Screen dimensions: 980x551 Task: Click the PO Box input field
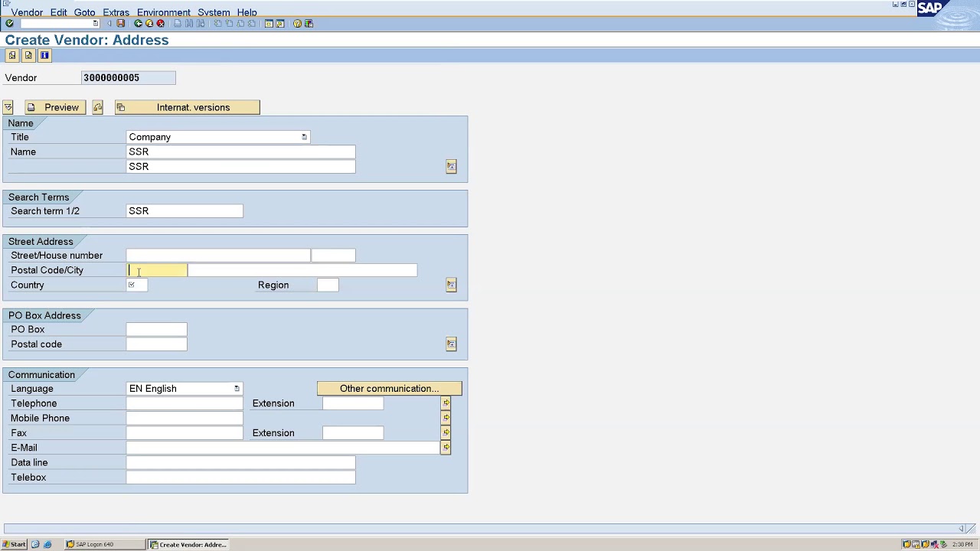pyautogui.click(x=157, y=329)
